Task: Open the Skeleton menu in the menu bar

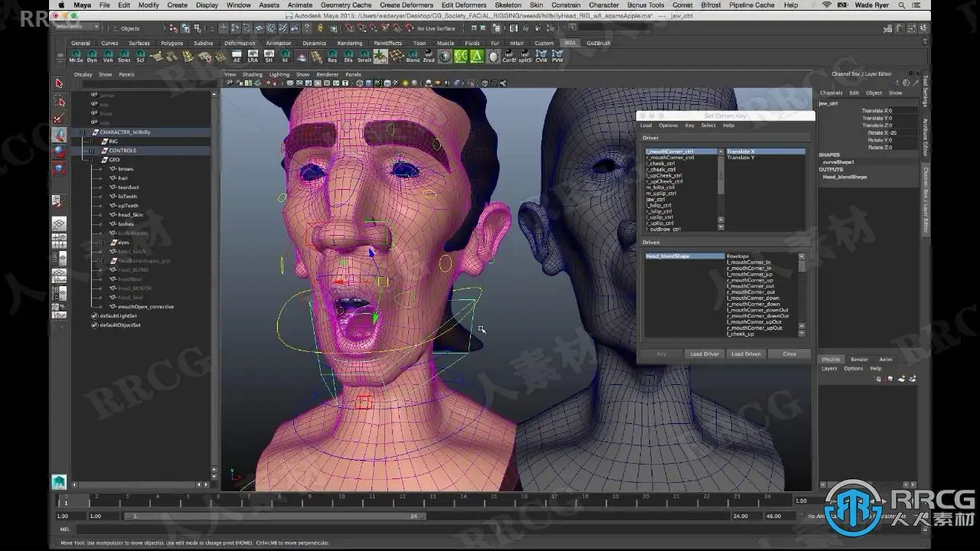Action: (508, 5)
